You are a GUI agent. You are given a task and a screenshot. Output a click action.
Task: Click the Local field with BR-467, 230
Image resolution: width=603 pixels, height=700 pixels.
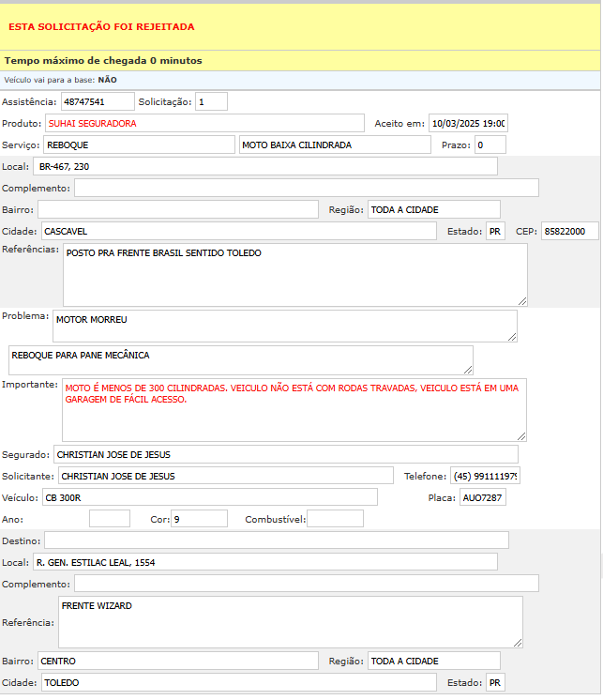[265, 166]
